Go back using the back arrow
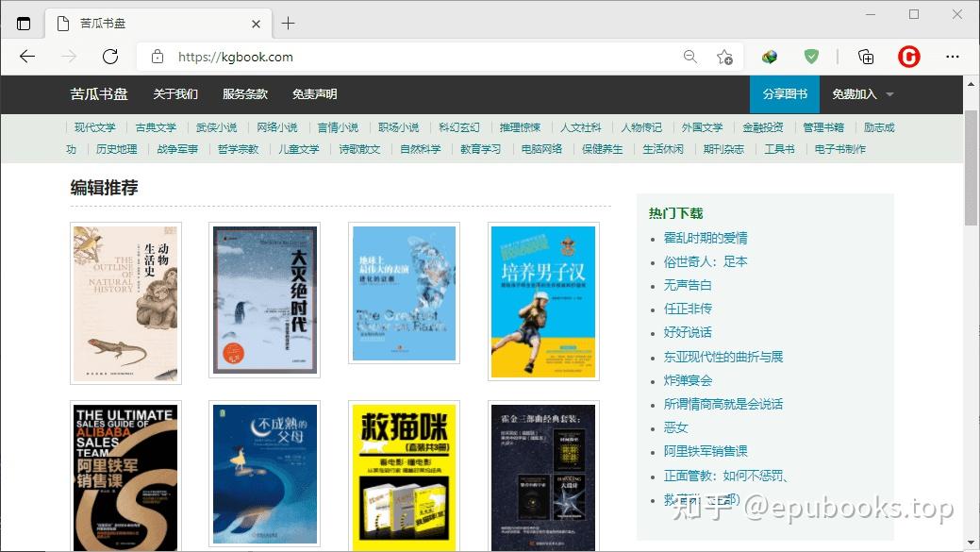 pos(28,57)
